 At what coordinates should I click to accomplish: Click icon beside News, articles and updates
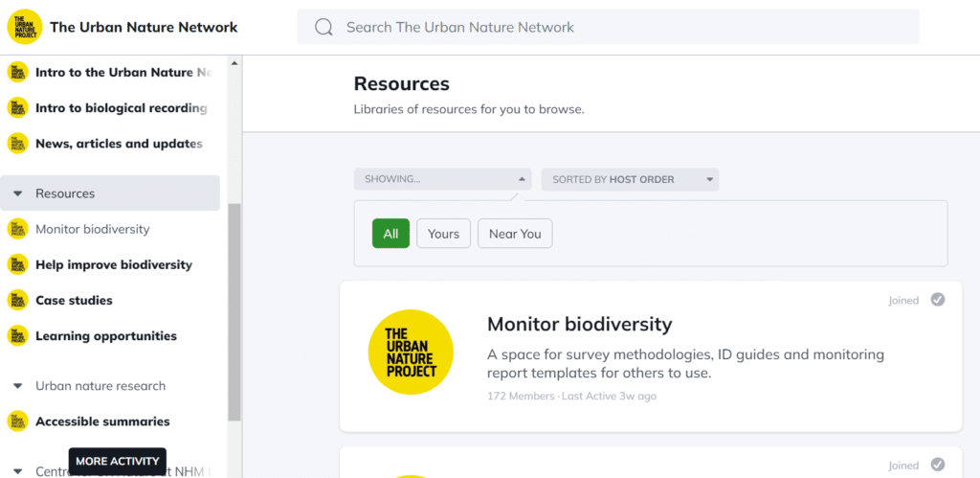click(x=17, y=144)
